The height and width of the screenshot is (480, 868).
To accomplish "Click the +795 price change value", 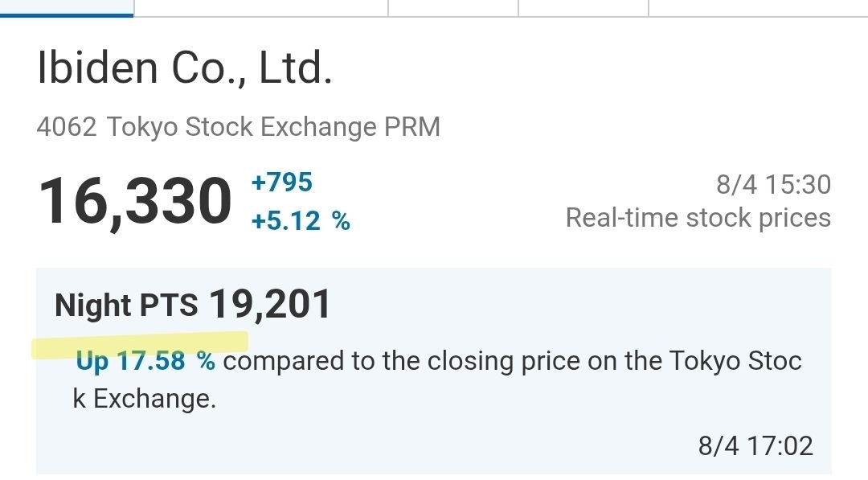I will click(x=282, y=183).
